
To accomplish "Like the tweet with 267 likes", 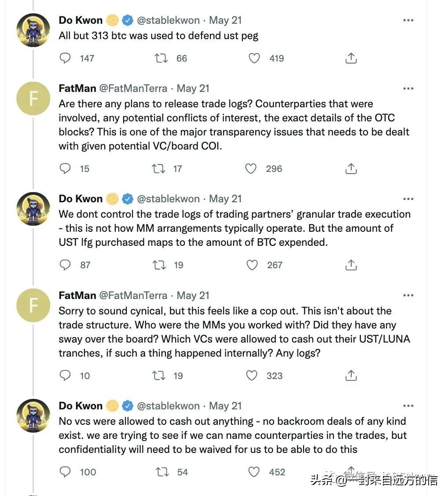I will 252,265.
